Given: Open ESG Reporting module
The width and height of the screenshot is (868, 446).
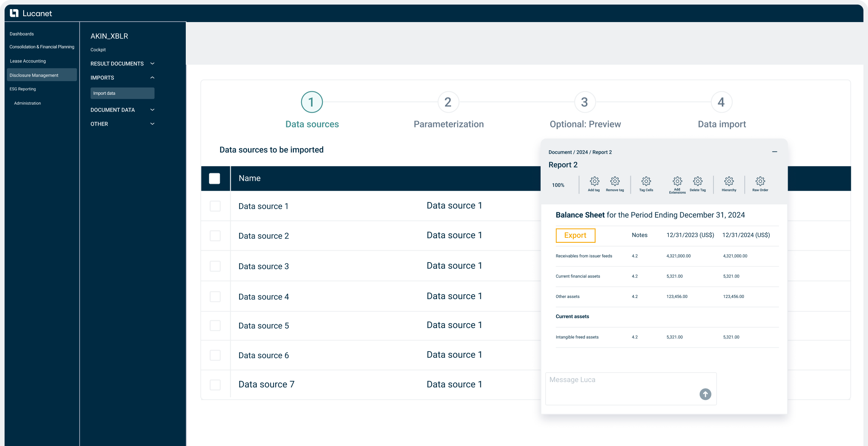Looking at the screenshot, I should [x=22, y=89].
